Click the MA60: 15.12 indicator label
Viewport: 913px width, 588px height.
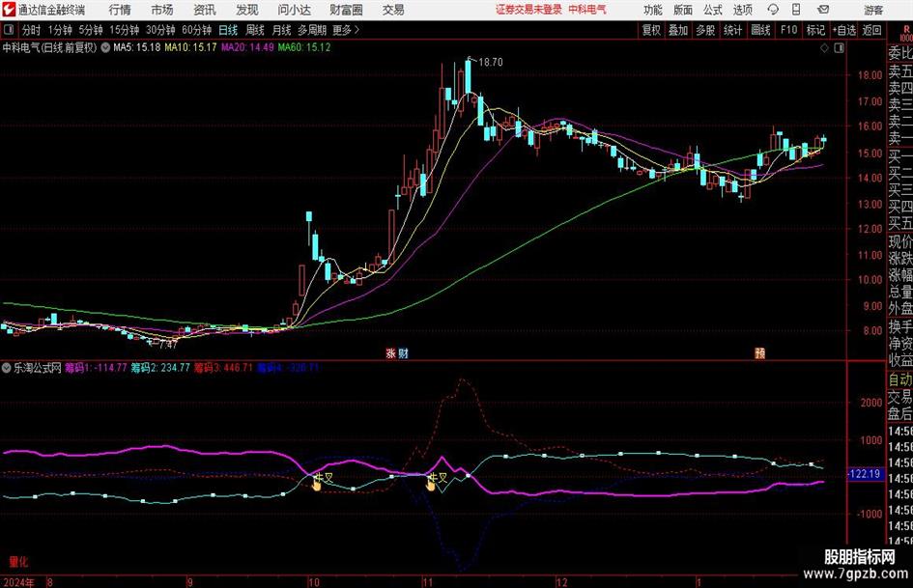tap(304, 47)
